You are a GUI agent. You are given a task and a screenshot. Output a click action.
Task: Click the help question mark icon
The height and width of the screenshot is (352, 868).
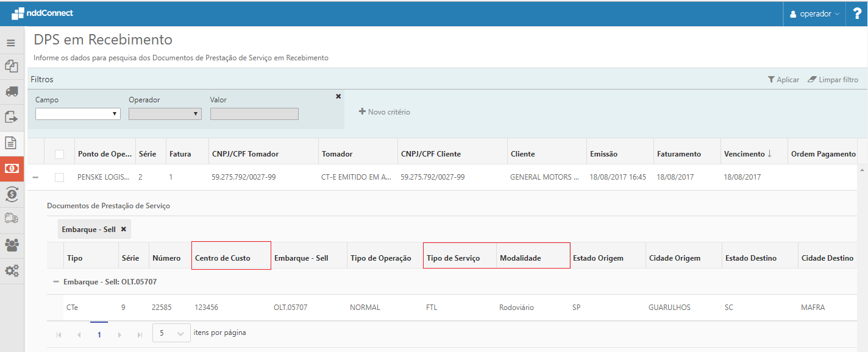(x=857, y=13)
